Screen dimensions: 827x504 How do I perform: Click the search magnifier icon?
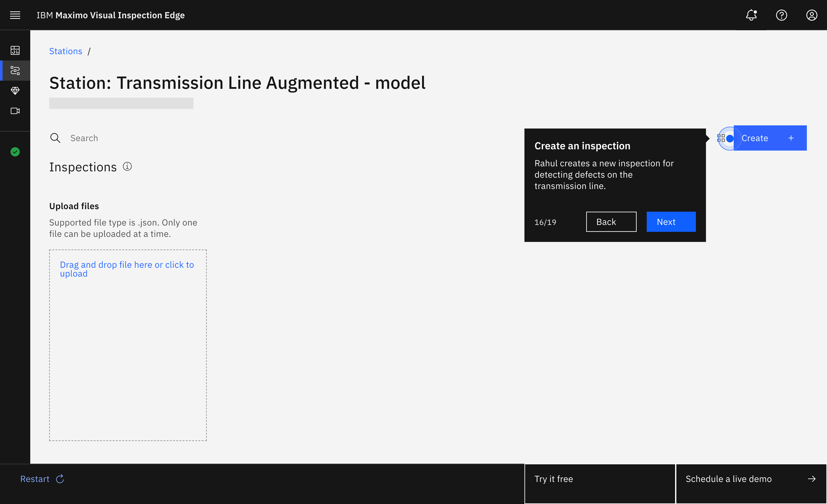pyautogui.click(x=55, y=138)
